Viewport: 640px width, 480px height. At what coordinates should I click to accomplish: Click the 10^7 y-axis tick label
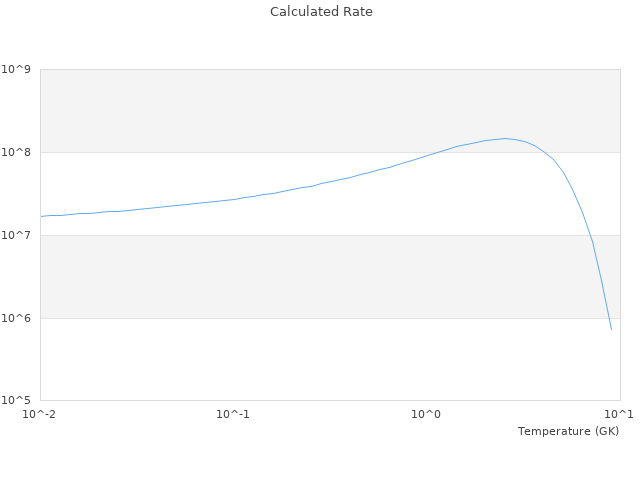coord(19,235)
